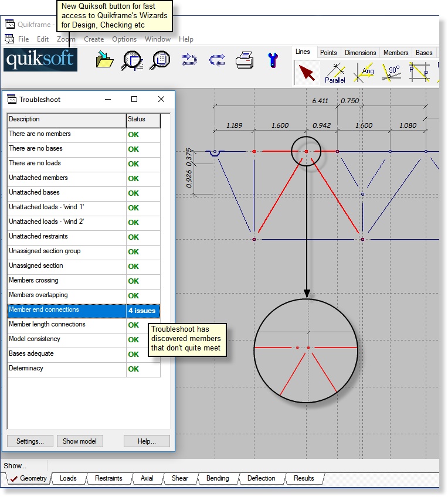Switch to the Points tab
The width and height of the screenshot is (448, 497).
[x=328, y=53]
